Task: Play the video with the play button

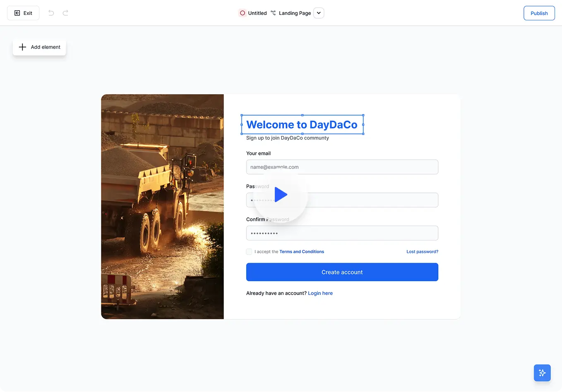Action: pyautogui.click(x=281, y=195)
